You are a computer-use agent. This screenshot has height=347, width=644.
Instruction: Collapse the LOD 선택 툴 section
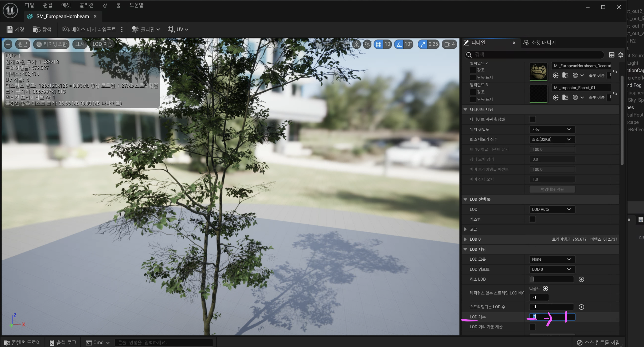(x=465, y=199)
